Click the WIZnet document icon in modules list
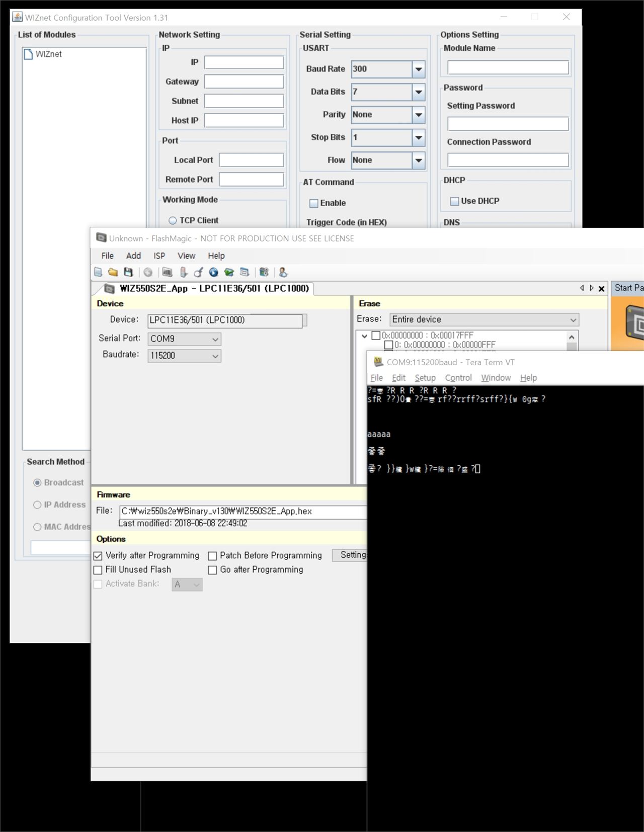The height and width of the screenshot is (832, 644). (x=28, y=54)
